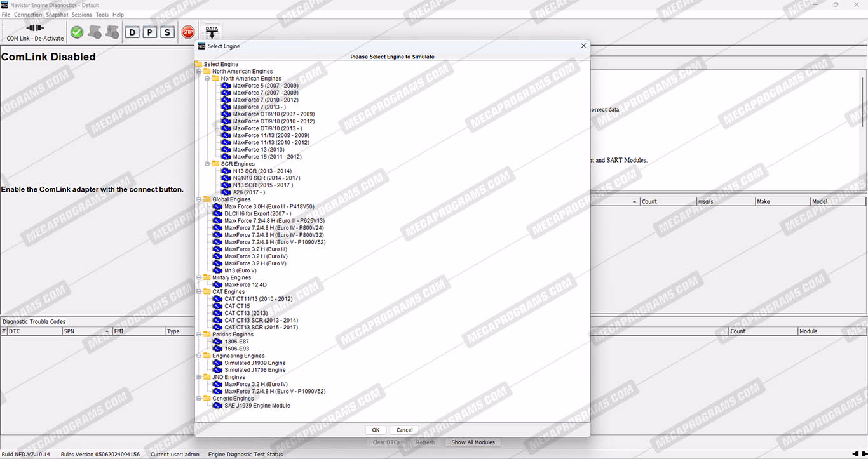Pick the CAT CT15 engine
The height and width of the screenshot is (459, 868).
[x=237, y=306]
